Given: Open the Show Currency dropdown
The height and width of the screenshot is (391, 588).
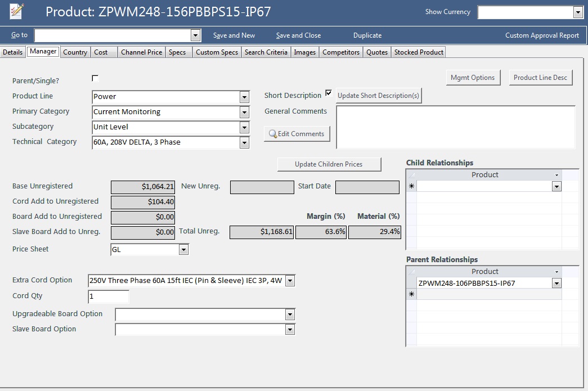Looking at the screenshot, I should pos(577,12).
